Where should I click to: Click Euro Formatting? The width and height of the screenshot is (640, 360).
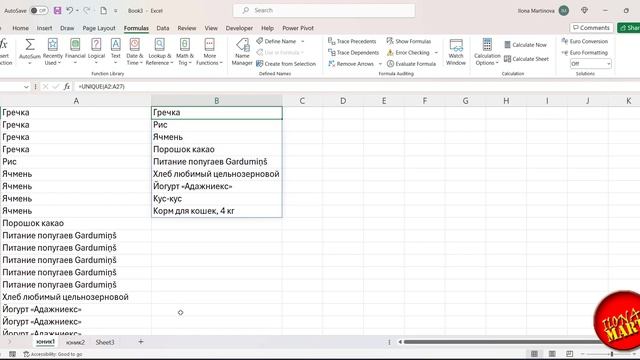point(585,53)
